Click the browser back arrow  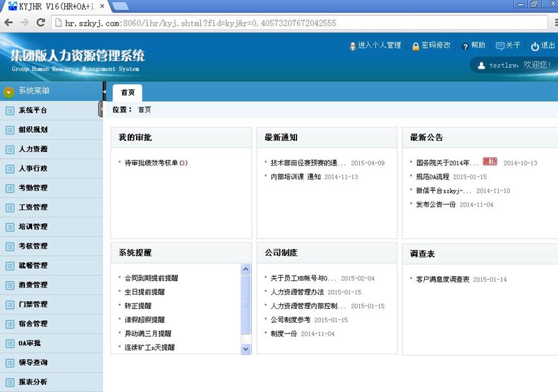tap(8, 23)
